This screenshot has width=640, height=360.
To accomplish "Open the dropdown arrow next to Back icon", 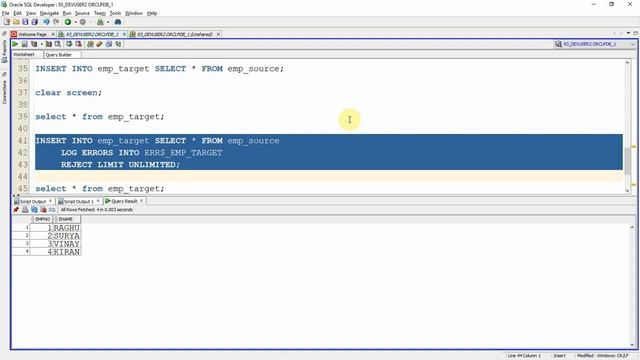I will pyautogui.click(x=76, y=22).
